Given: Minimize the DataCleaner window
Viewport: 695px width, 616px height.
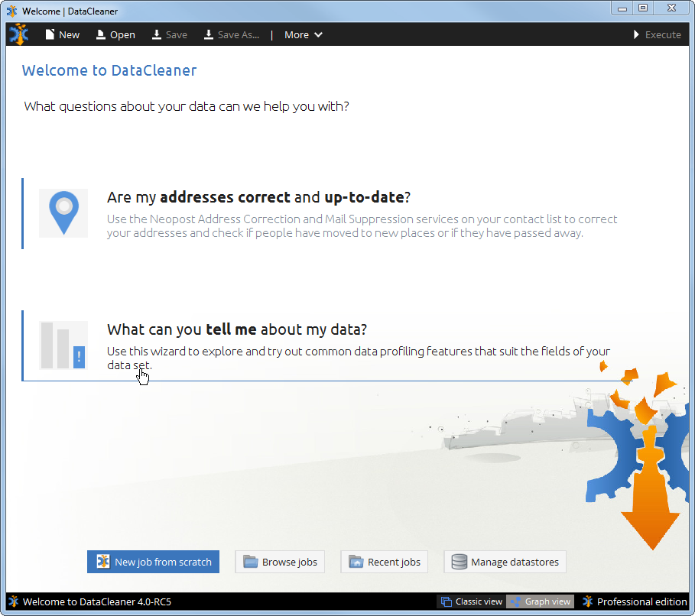Looking at the screenshot, I should point(622,8).
